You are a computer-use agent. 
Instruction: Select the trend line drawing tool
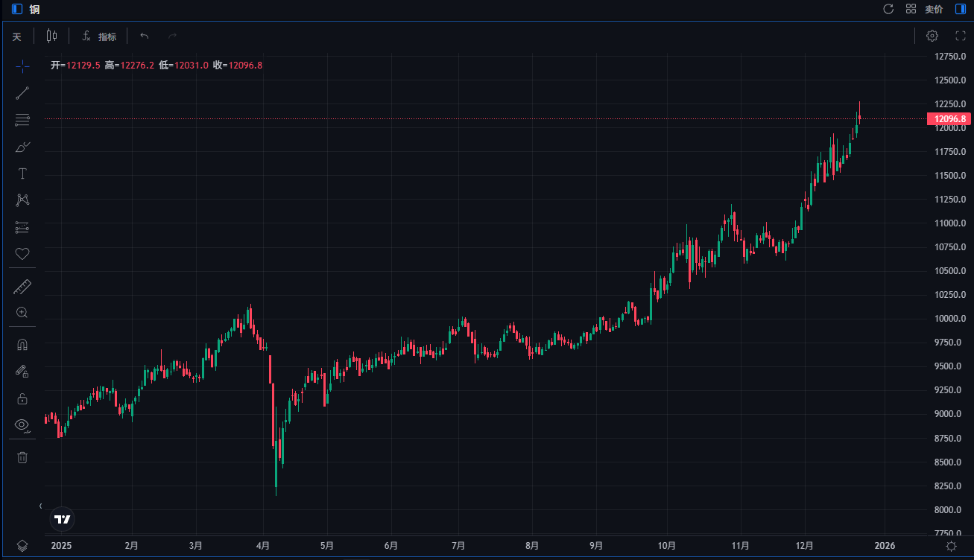[22, 93]
